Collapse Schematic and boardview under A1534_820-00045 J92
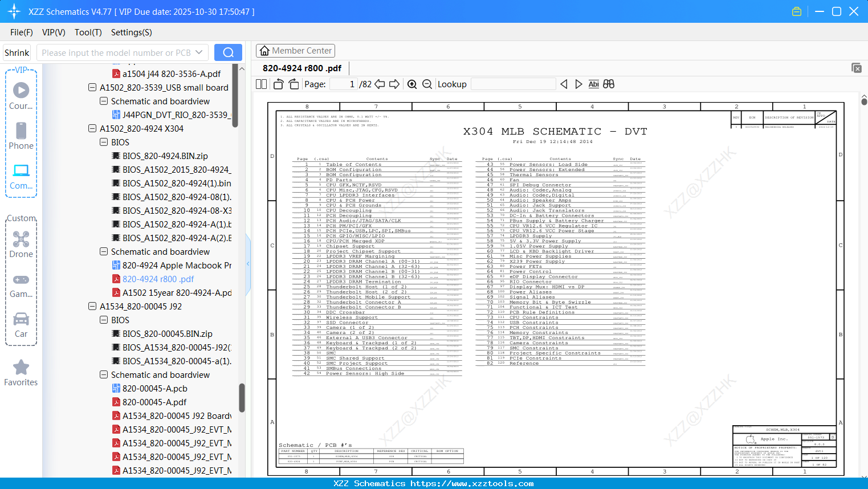 (x=104, y=375)
